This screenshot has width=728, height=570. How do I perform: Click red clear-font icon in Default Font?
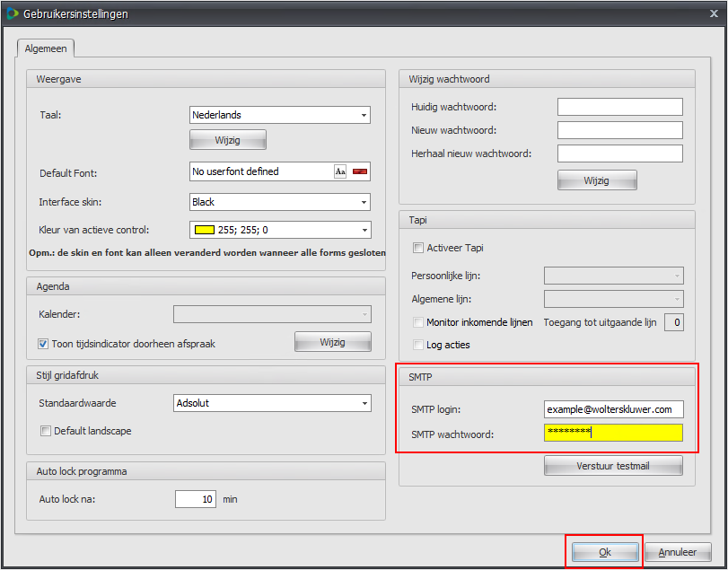[x=360, y=171]
